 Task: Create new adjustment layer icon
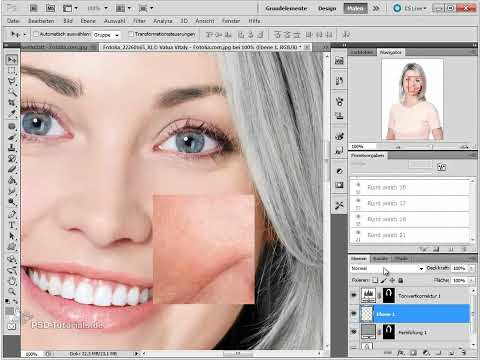(x=426, y=352)
